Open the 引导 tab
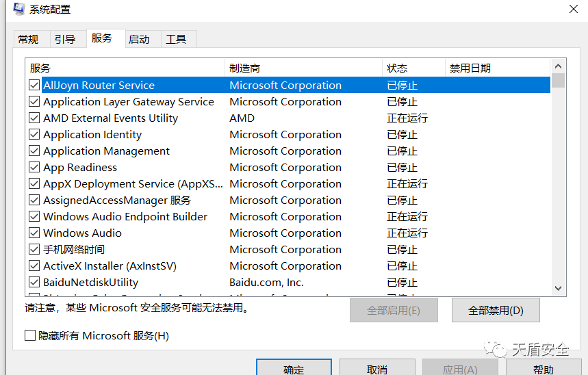 (x=65, y=40)
